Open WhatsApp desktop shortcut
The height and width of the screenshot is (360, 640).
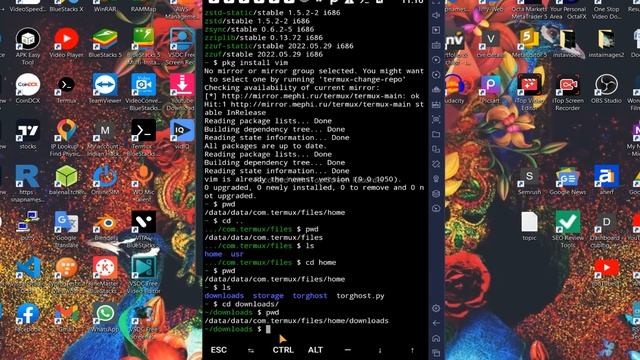click(x=105, y=318)
